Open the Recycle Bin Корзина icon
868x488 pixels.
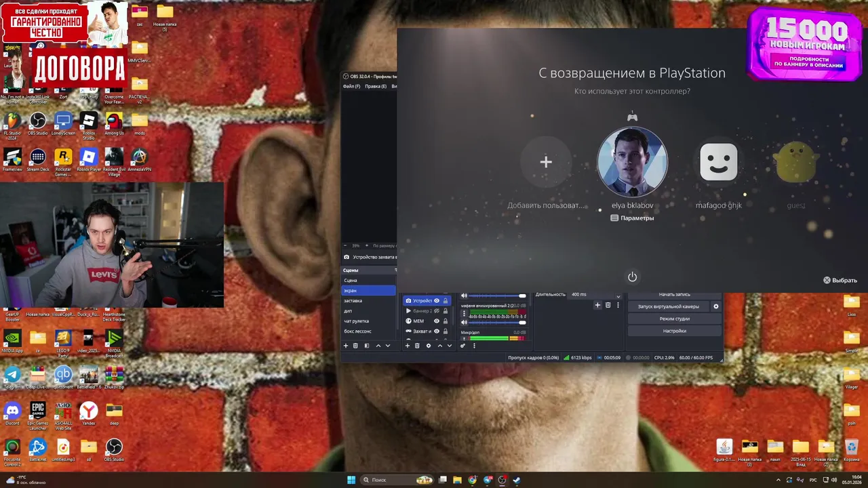(851, 449)
